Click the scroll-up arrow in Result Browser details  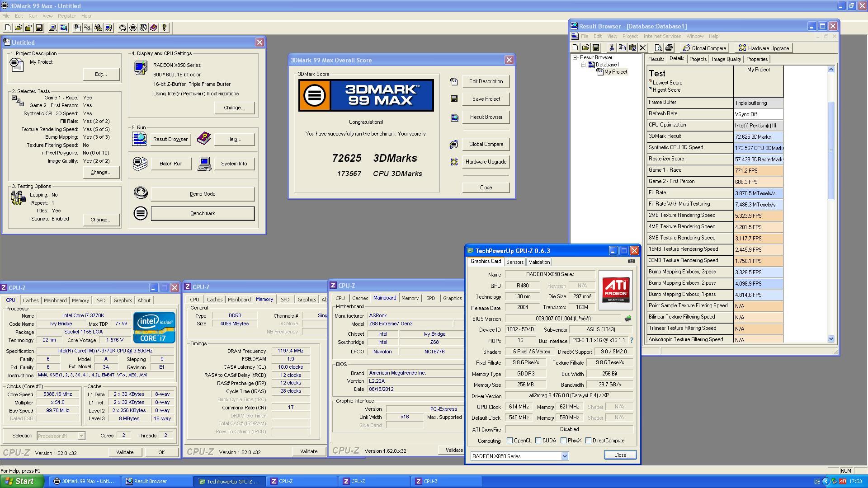coord(831,70)
